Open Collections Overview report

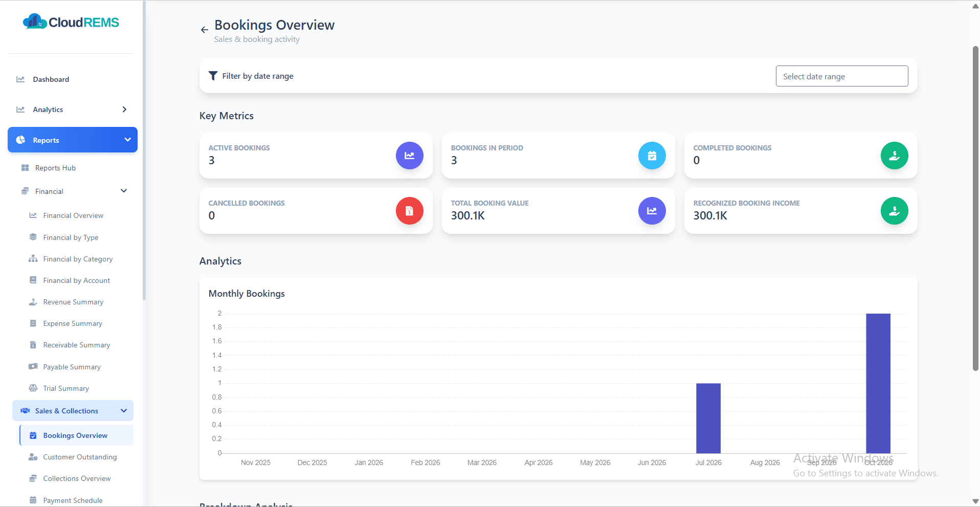click(x=77, y=478)
